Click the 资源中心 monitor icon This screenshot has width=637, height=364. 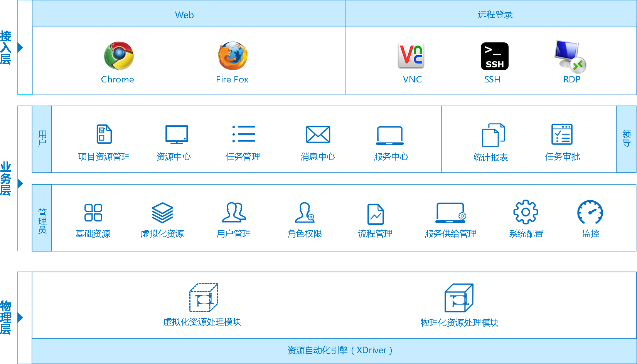(x=177, y=134)
